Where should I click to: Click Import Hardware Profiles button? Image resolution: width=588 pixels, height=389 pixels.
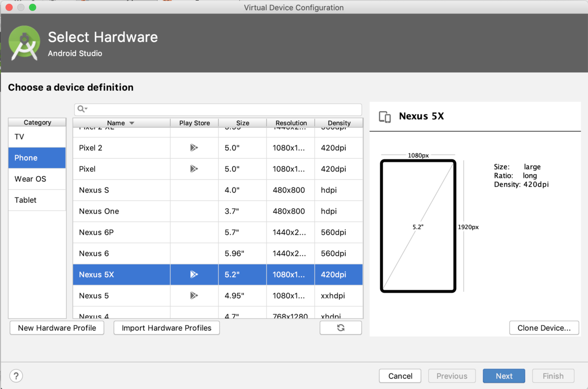[x=167, y=328]
